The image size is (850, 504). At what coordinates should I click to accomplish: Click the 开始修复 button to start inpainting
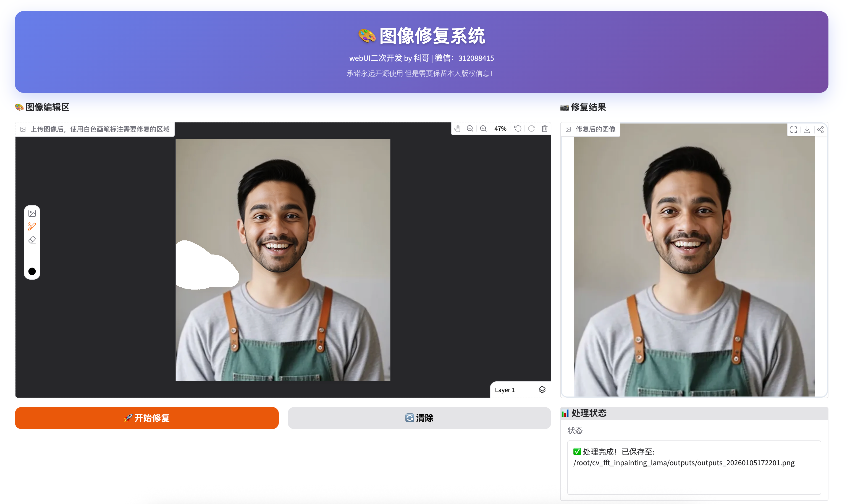pos(147,418)
